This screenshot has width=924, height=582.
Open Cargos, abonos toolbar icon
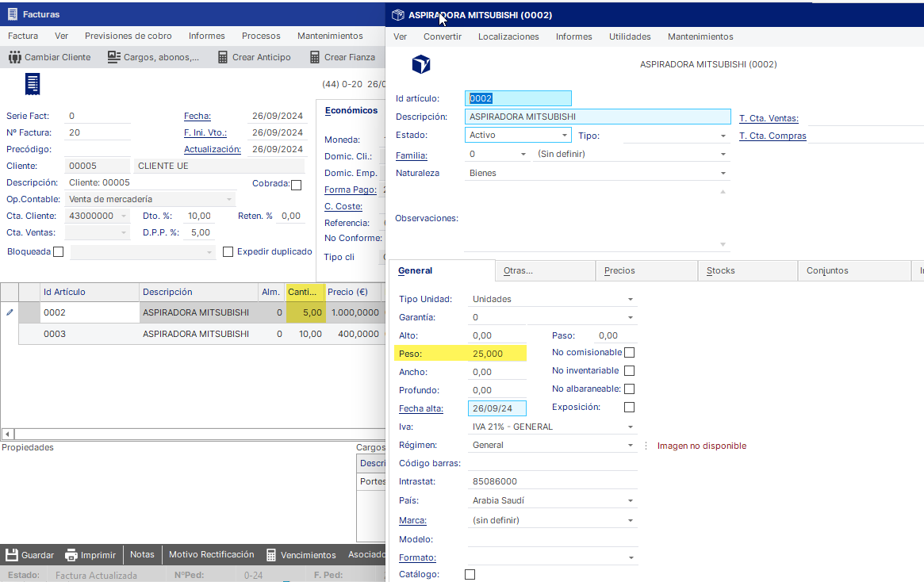tap(113, 57)
